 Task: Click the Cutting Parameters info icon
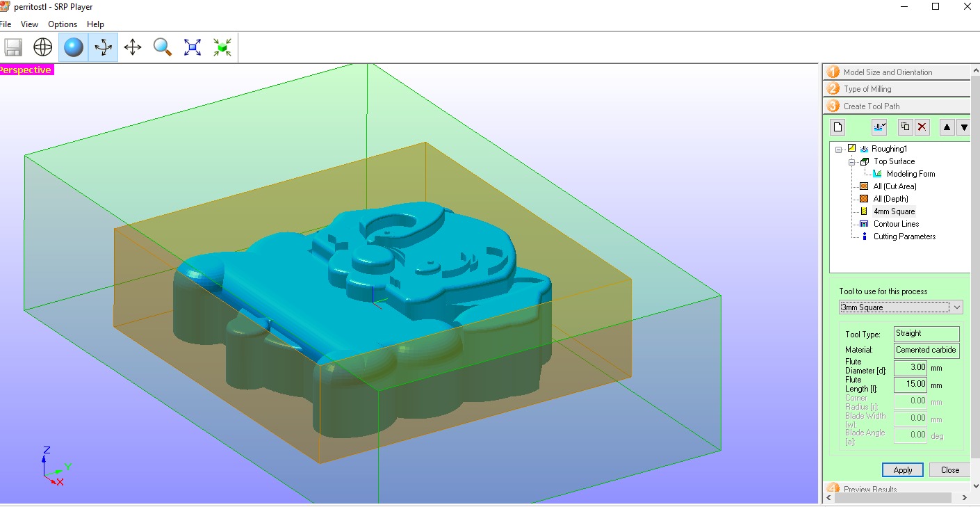coord(864,236)
